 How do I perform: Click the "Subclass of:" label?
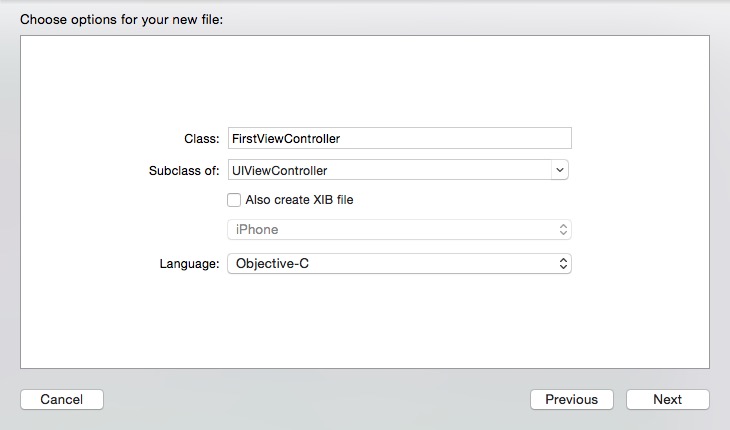[183, 170]
